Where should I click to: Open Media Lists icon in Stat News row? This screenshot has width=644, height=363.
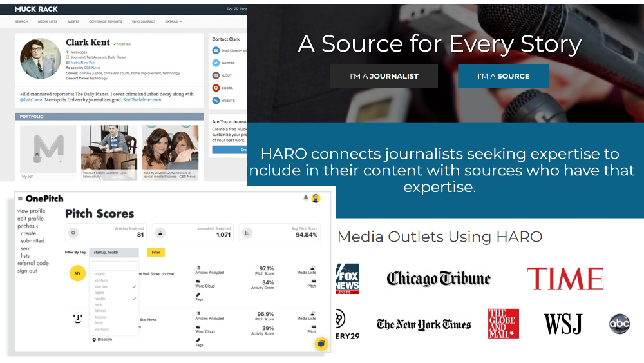(x=312, y=313)
